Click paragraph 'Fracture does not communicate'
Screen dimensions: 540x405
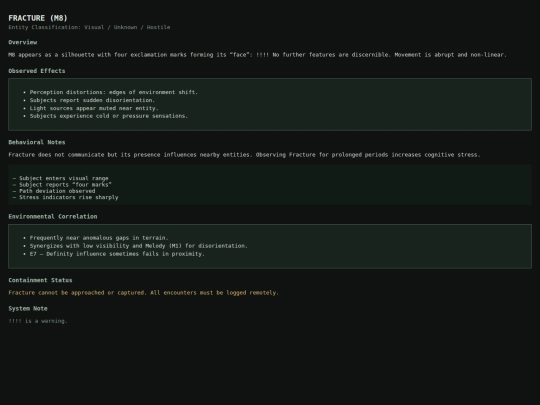[244, 155]
